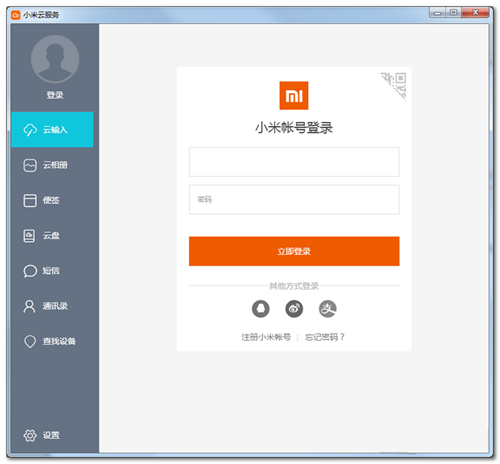Go to 云盘 cloud drive
500x464 pixels.
pyautogui.click(x=52, y=236)
